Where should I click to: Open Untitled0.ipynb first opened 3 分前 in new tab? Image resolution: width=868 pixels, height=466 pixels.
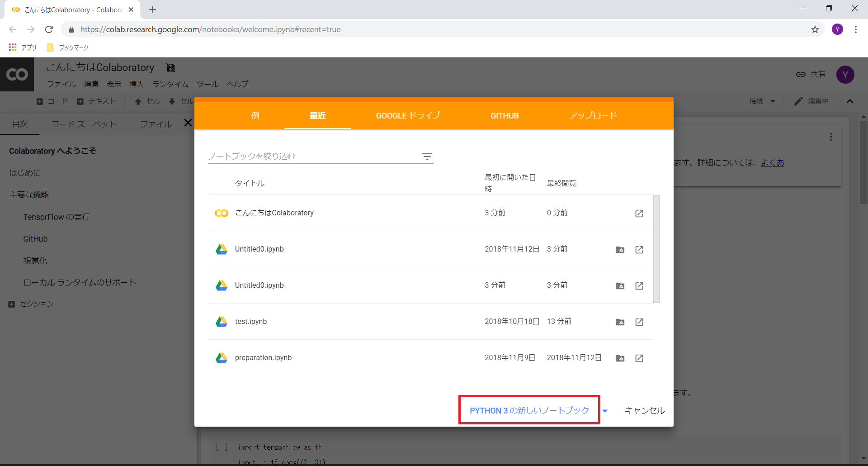[639, 285]
